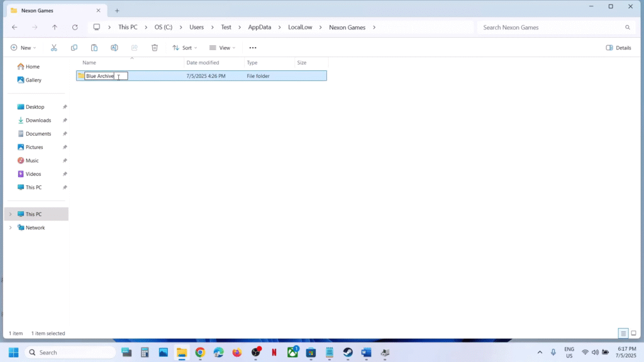Navigate to Test breadcrumb

(226, 27)
